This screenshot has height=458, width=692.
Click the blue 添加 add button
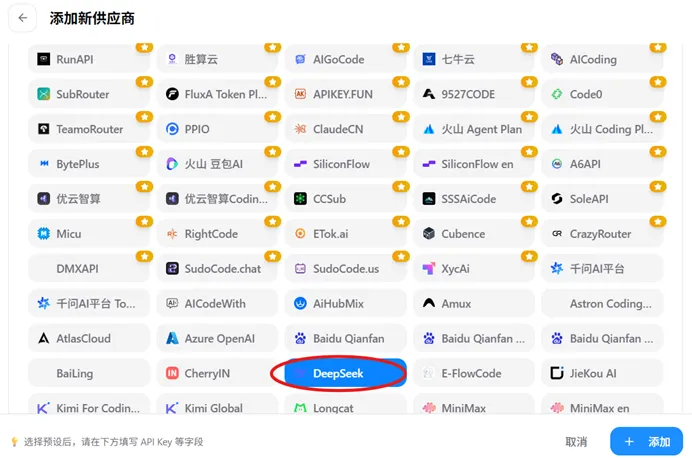coord(647,441)
